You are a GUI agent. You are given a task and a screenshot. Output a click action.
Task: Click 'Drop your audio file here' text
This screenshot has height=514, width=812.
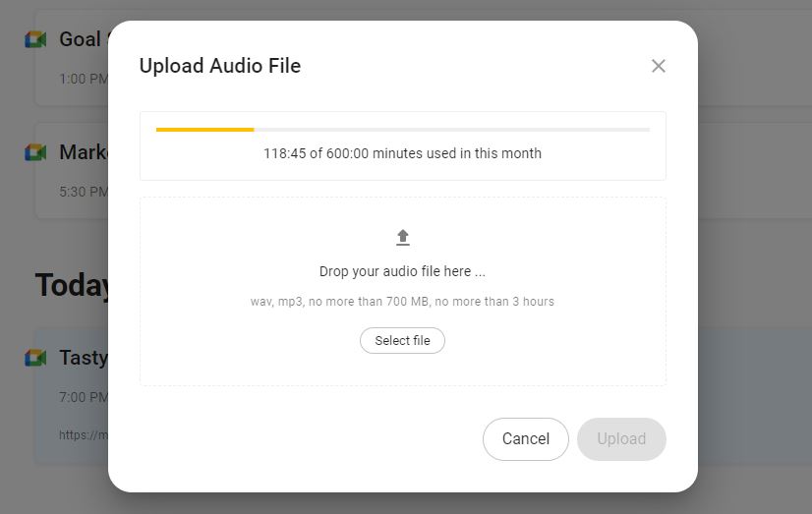[402, 271]
